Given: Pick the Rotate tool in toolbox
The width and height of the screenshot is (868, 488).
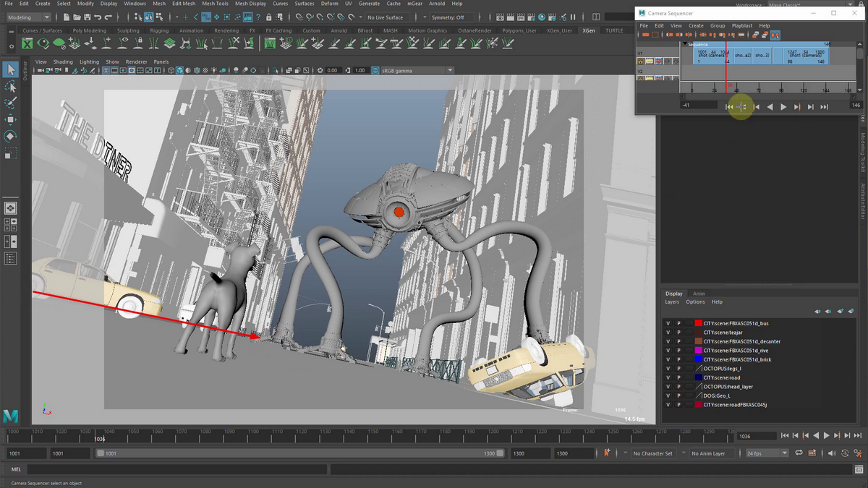Looking at the screenshot, I should coord(10,136).
